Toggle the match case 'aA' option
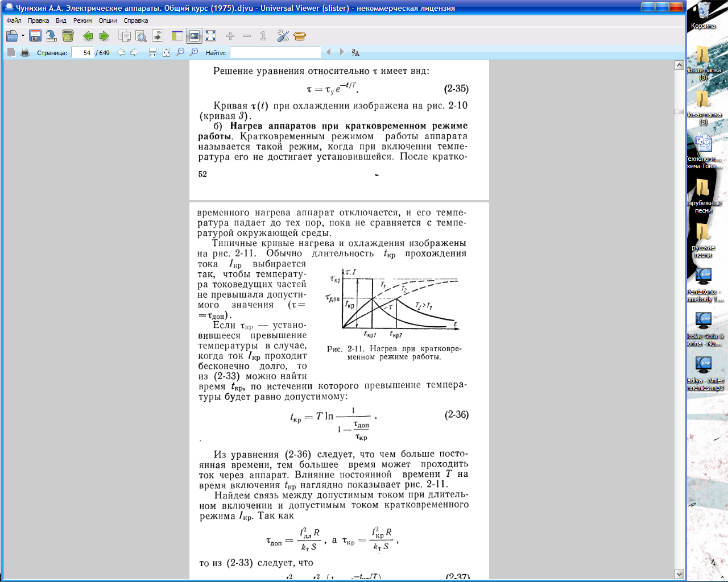 click(x=355, y=52)
